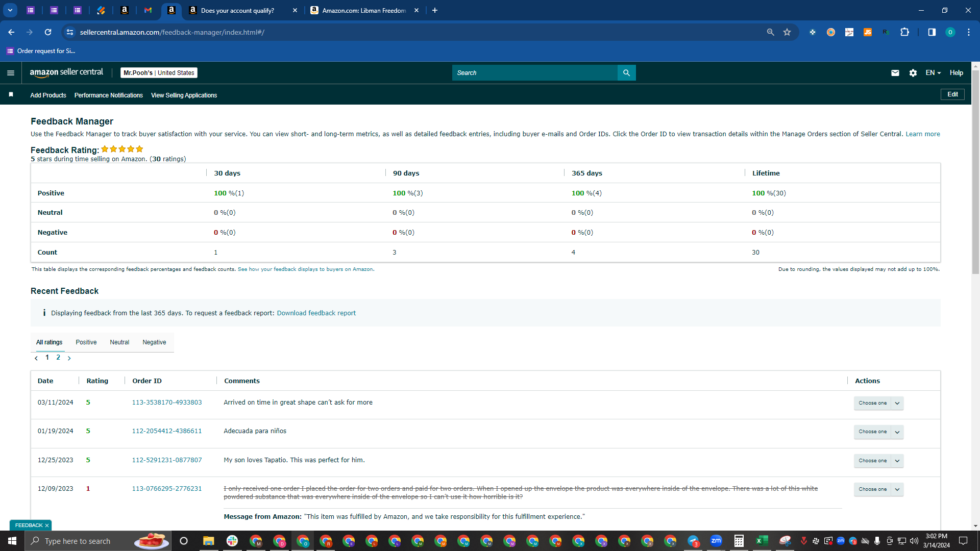This screenshot has width=980, height=551.
Task: Open Calculator from the taskbar
Action: tap(739, 541)
